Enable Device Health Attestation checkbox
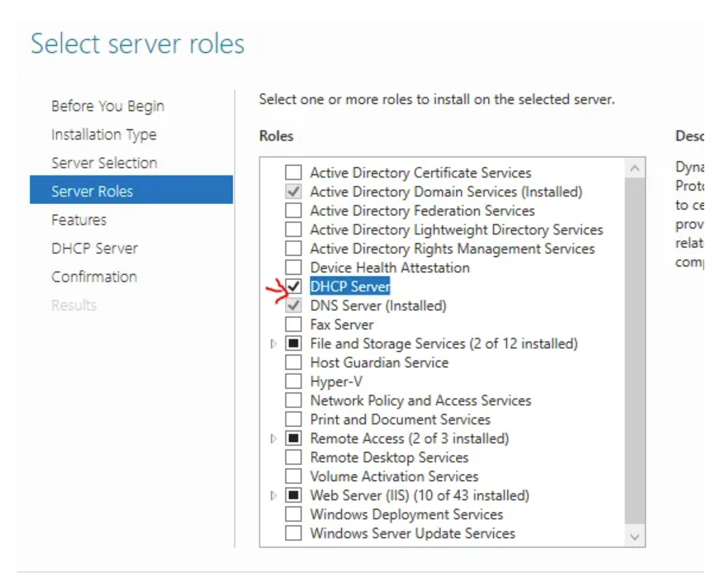709x588 pixels. (x=293, y=267)
